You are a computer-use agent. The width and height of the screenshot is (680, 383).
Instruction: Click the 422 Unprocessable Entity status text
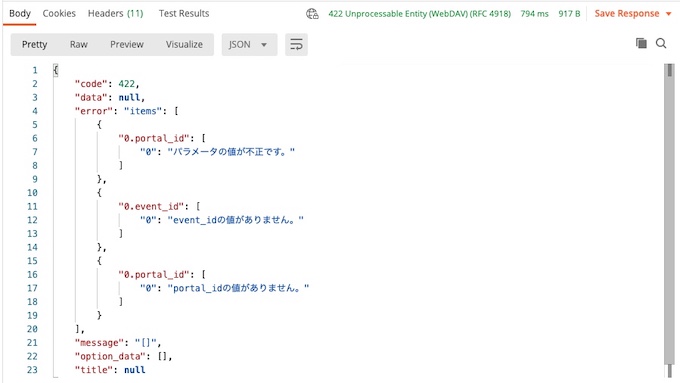419,14
